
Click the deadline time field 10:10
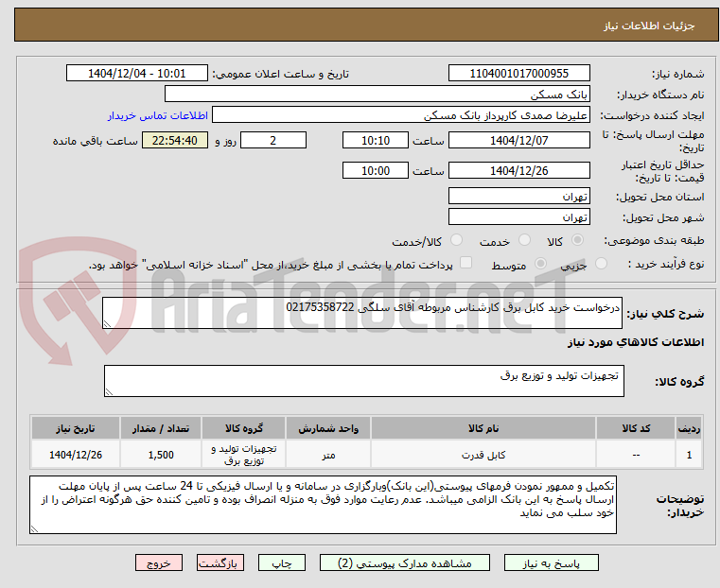[376, 140]
